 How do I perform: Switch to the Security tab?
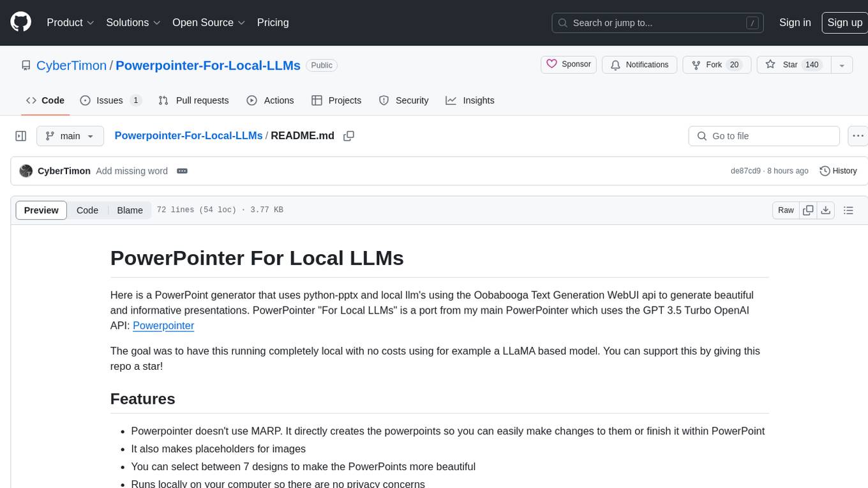[403, 100]
